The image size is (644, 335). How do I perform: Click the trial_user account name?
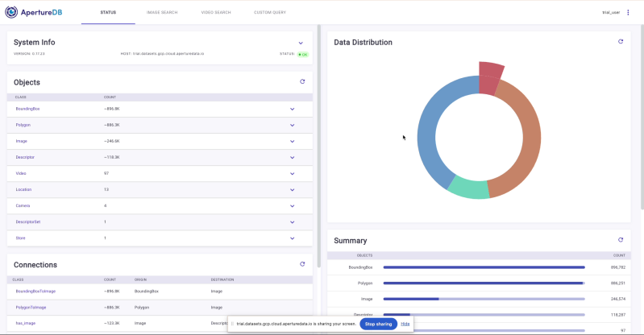pyautogui.click(x=611, y=12)
